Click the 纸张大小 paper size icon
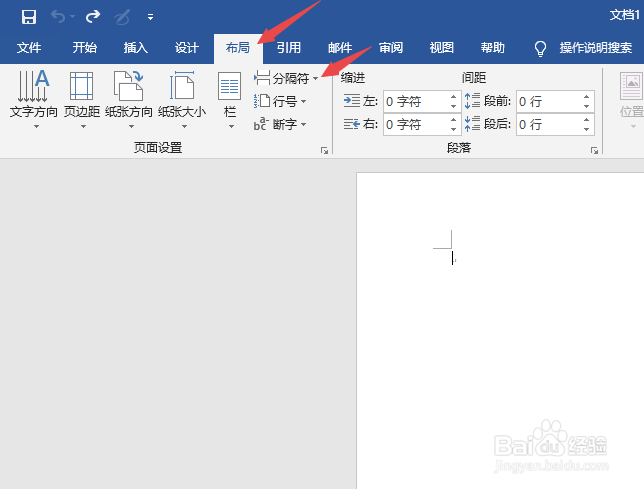Image resolution: width=644 pixels, height=489 pixels. (182, 86)
